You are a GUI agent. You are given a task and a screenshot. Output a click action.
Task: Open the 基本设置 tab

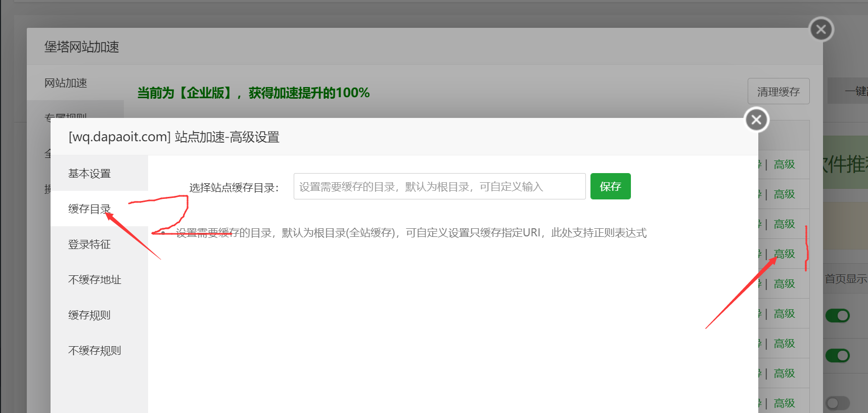[99, 173]
